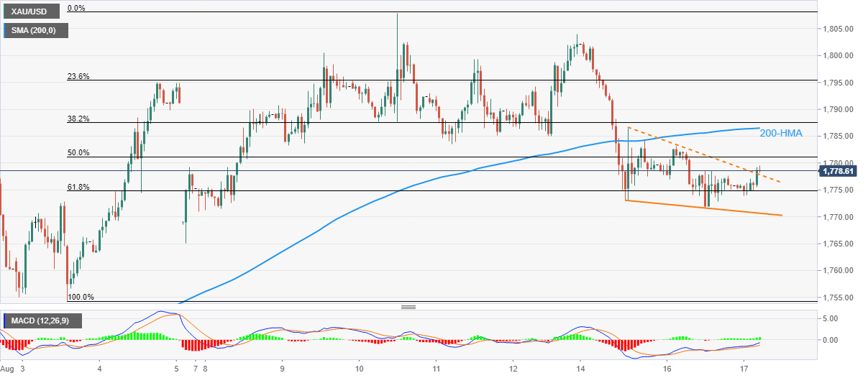Click the 1,775.00 price axis label

tap(837, 190)
